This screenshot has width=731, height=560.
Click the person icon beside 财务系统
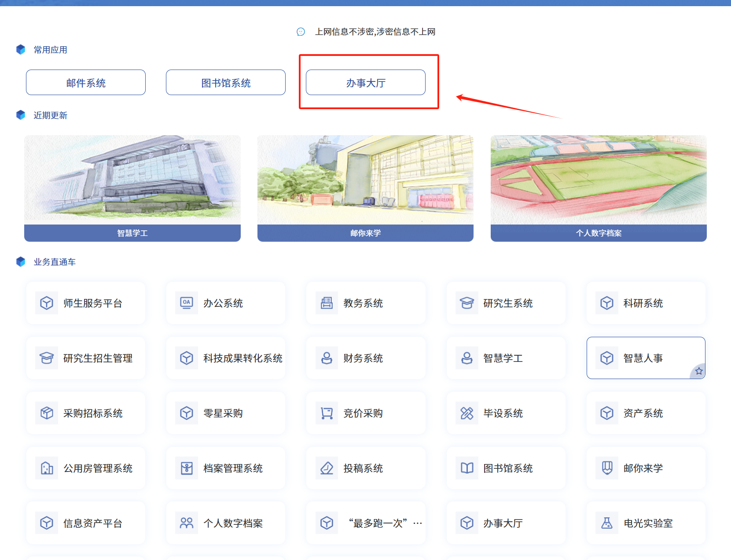coord(327,358)
